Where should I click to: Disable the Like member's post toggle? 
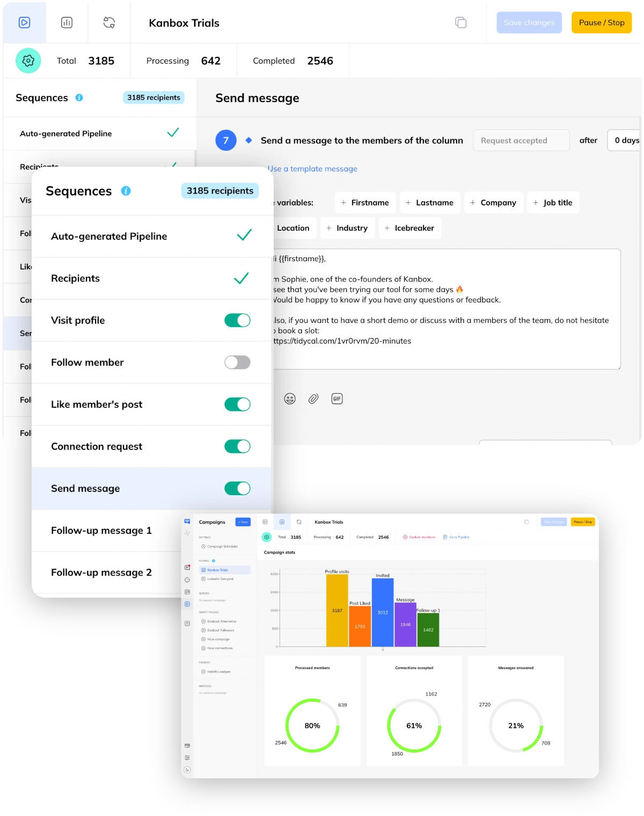(237, 405)
